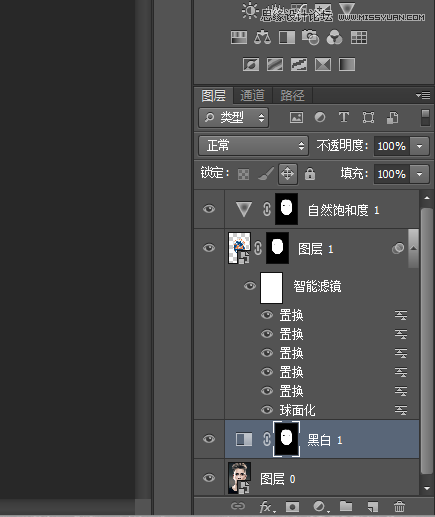
Task: Add a layer mask via bottom icon
Action: click(292, 507)
